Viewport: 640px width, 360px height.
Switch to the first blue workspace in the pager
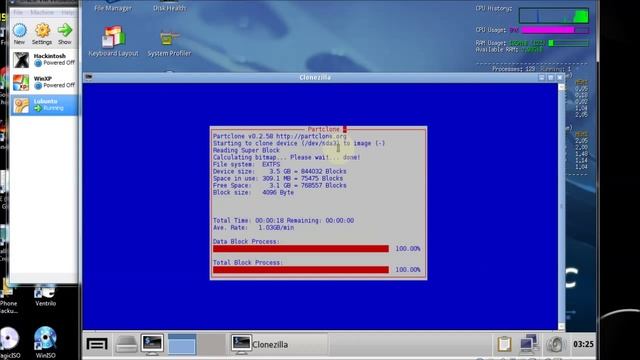pos(182,344)
